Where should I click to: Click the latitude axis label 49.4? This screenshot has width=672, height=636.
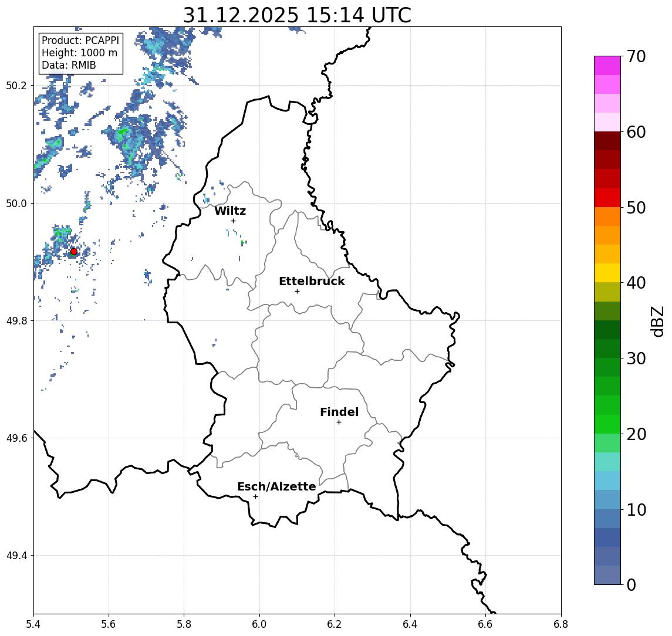(16, 556)
